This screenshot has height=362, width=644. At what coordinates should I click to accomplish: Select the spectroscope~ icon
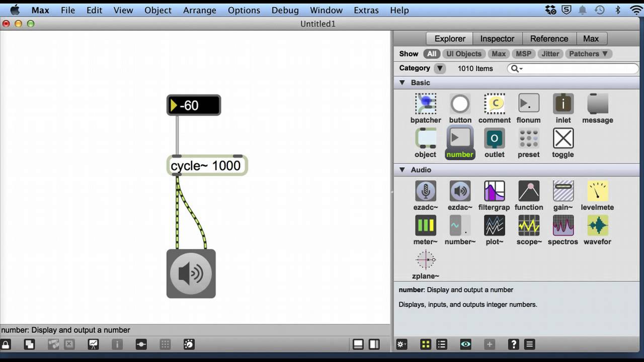tap(563, 225)
